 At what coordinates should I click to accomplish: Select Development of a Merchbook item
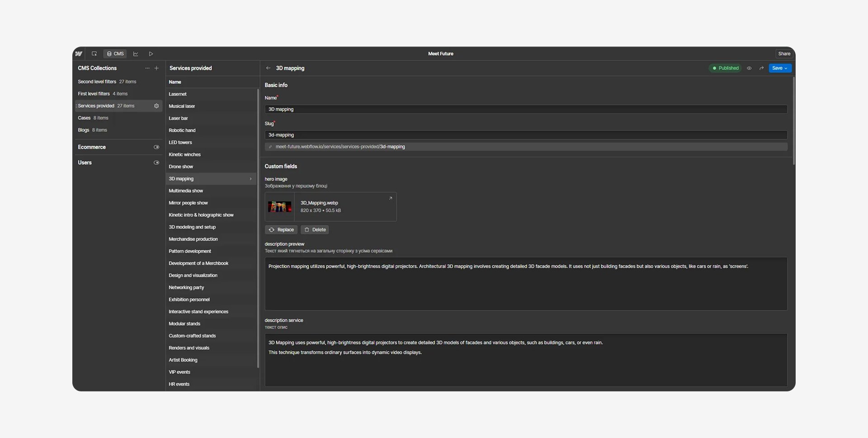(211, 263)
